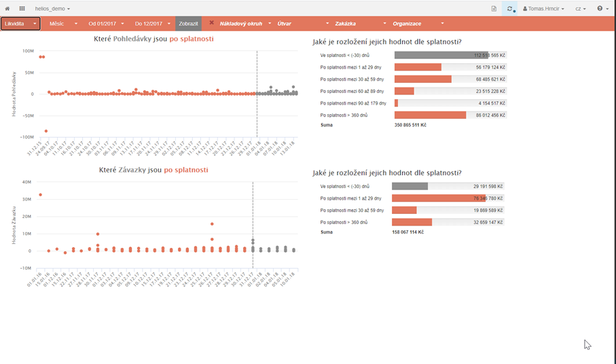Open the Do 12/2017 date dropdown

coord(151,23)
